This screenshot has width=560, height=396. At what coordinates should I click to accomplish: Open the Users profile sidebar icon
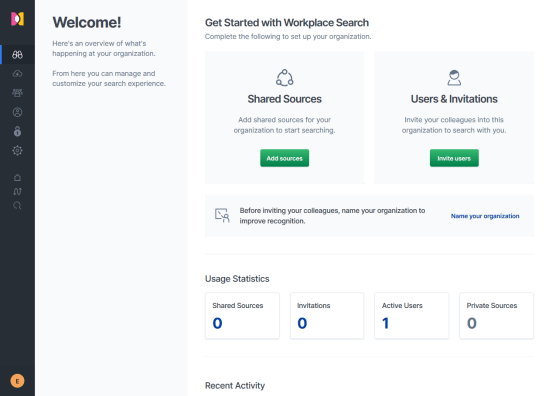pyautogui.click(x=17, y=112)
